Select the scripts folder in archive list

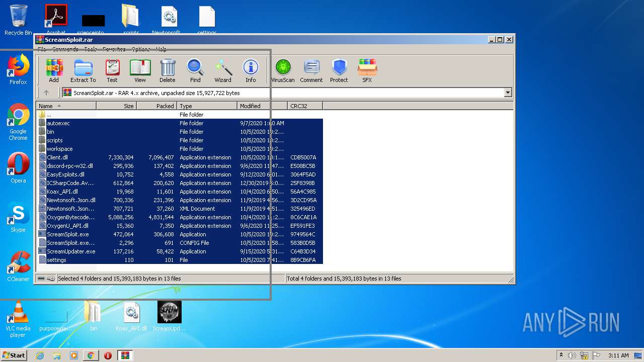(180, 140)
